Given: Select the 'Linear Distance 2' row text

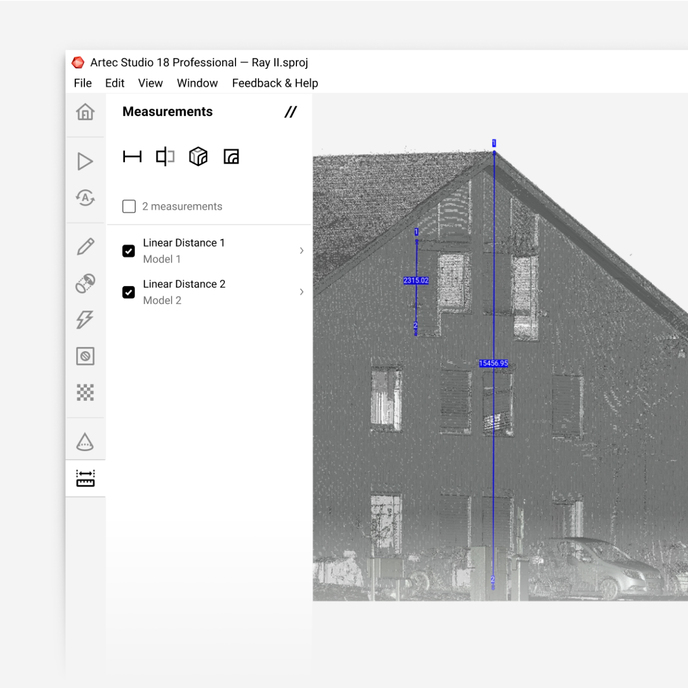Looking at the screenshot, I should pyautogui.click(x=184, y=284).
